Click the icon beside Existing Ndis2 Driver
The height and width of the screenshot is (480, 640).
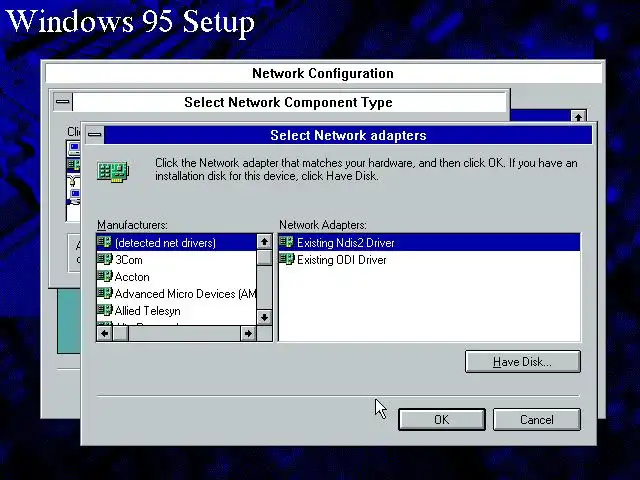pyautogui.click(x=287, y=242)
